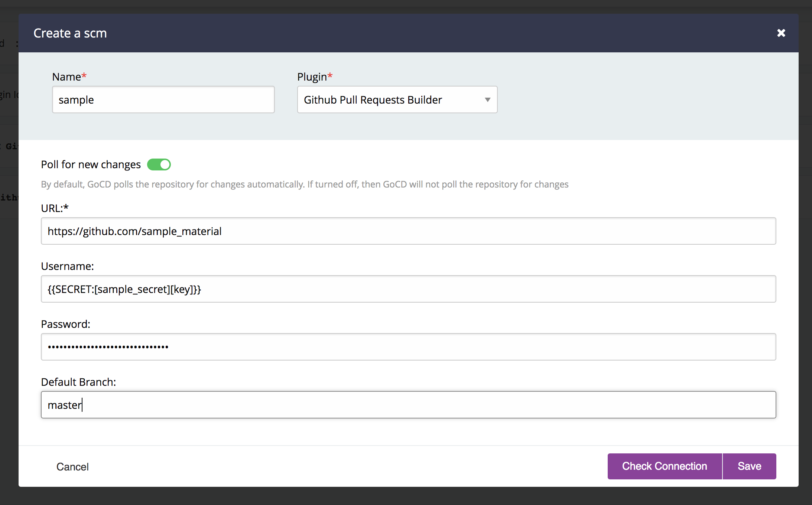Click the Name input field containing sample
Viewport: 812px width, 505px height.
pyautogui.click(x=163, y=100)
